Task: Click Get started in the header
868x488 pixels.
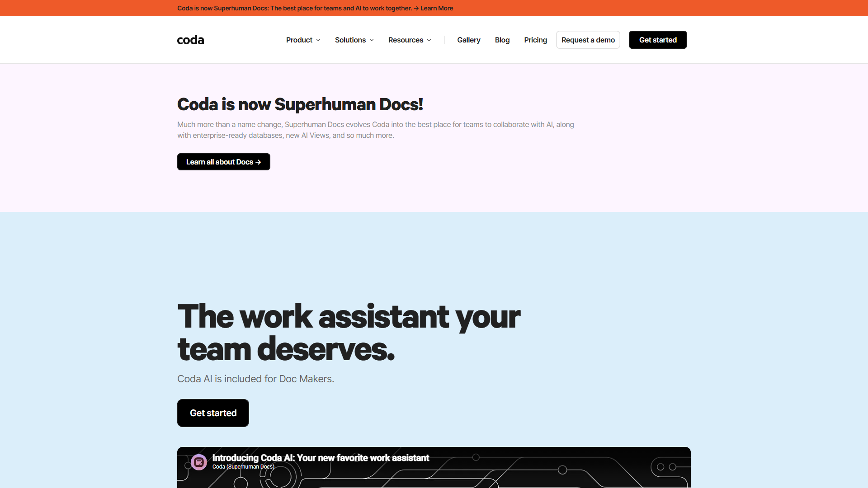Action: tap(658, 40)
